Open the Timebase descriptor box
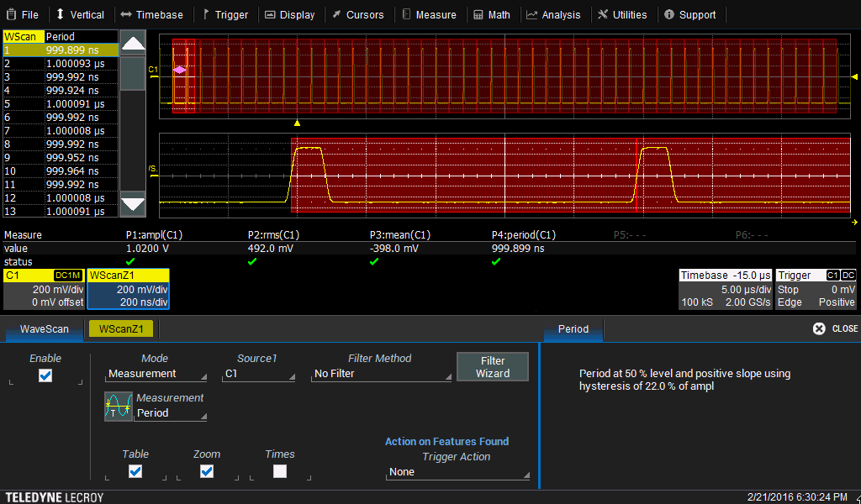The width and height of the screenshot is (861, 504). 725,288
